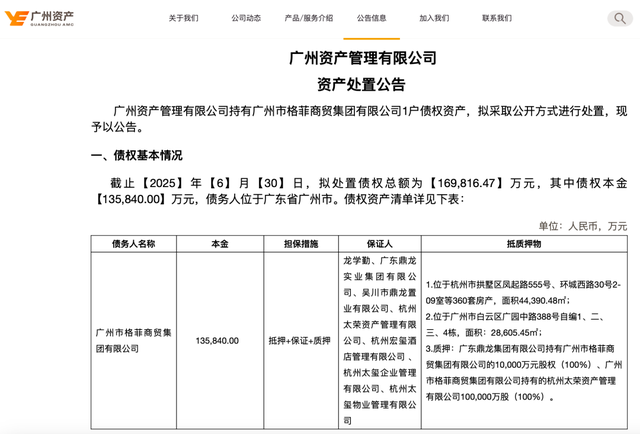The image size is (640, 434).
Task: Click the guarantor cell listing 龙学勤、广东鼎龙
Action: [380, 341]
